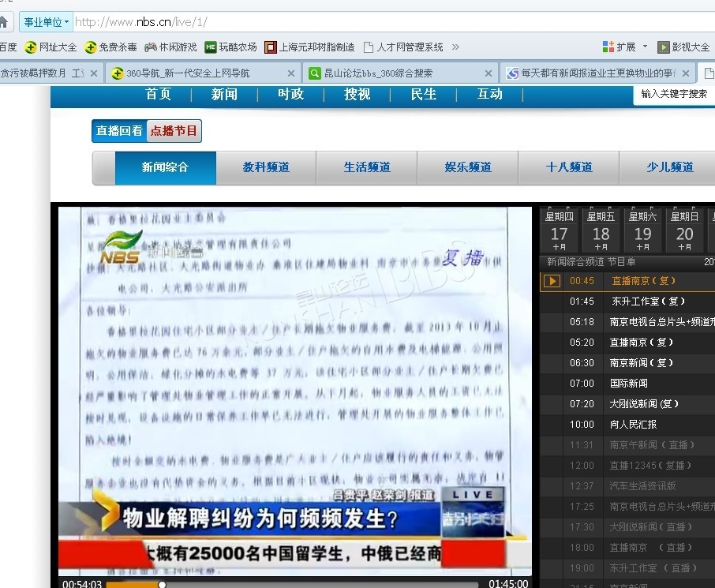Click the 输入关键字搜索 search box

(675, 94)
